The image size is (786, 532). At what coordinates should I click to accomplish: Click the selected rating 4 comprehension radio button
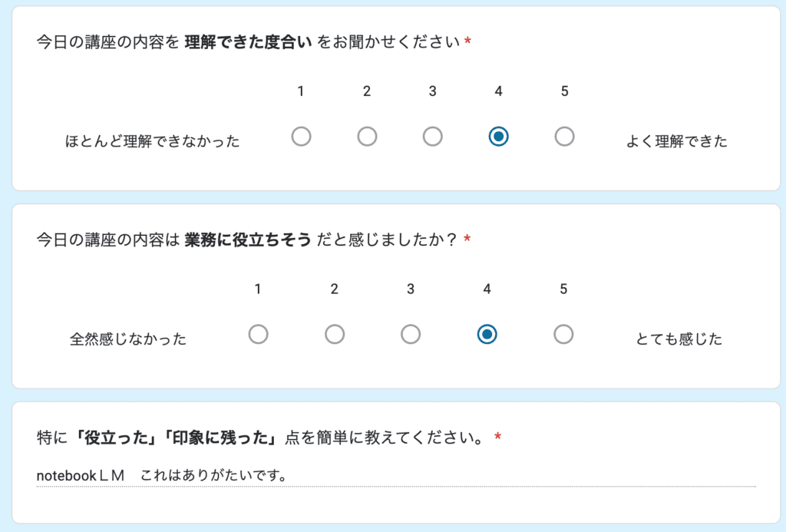(x=497, y=136)
